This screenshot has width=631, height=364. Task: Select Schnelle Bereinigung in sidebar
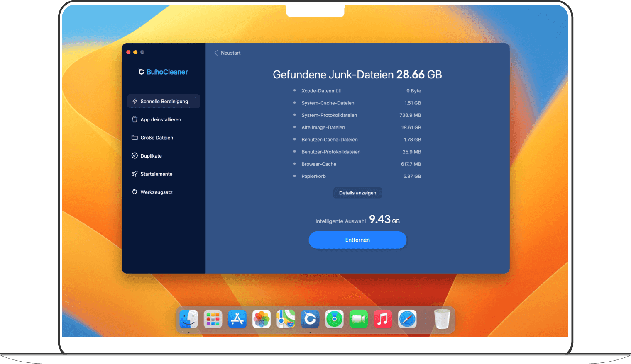[x=164, y=101]
